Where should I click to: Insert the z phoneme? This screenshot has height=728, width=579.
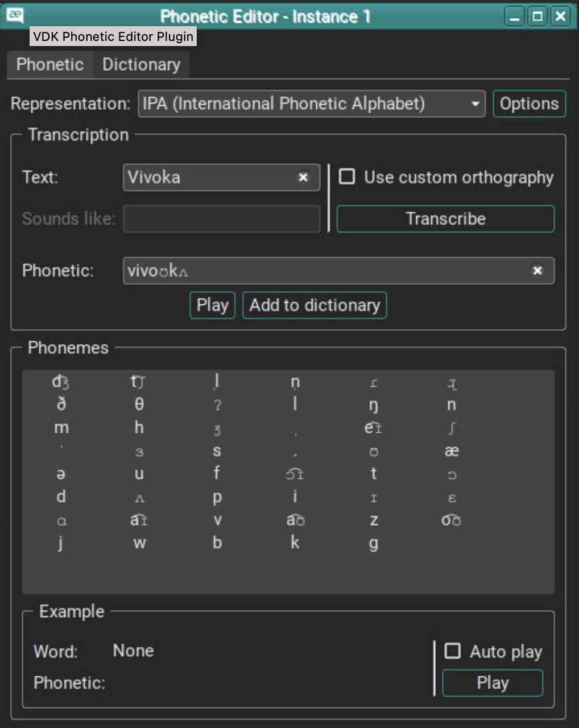(x=374, y=520)
